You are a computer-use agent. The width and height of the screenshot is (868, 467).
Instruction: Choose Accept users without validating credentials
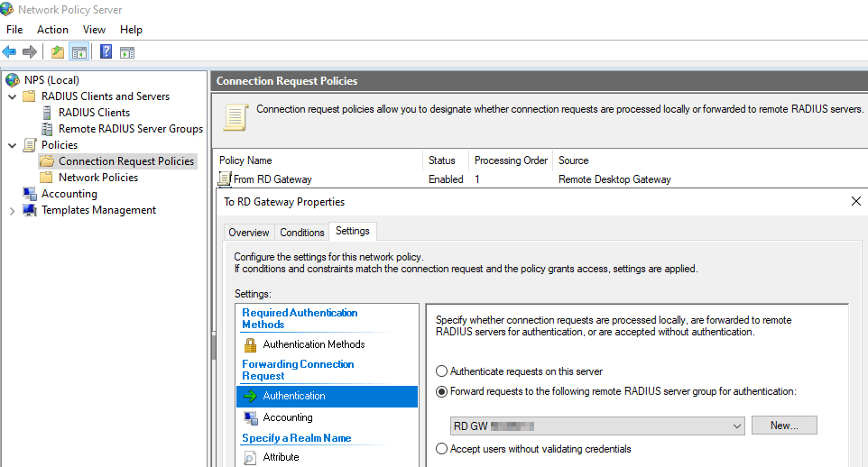[441, 449]
